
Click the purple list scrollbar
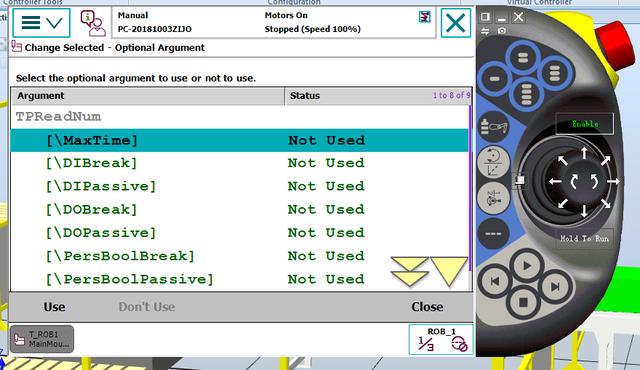point(470,188)
